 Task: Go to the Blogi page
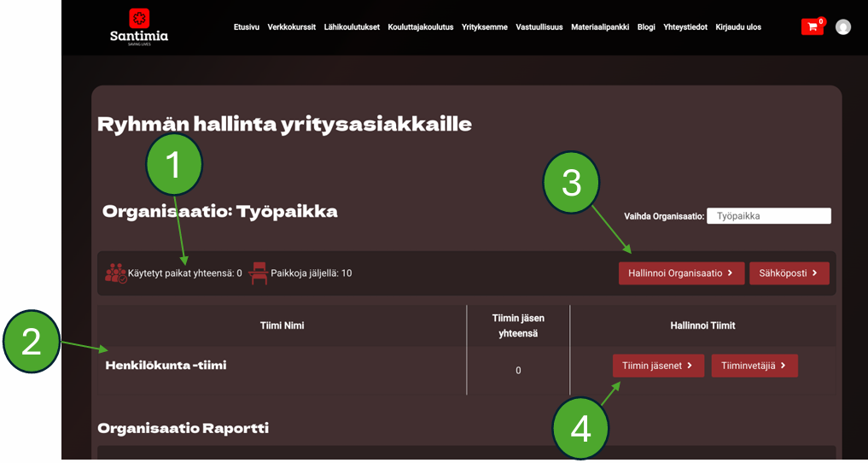point(646,27)
